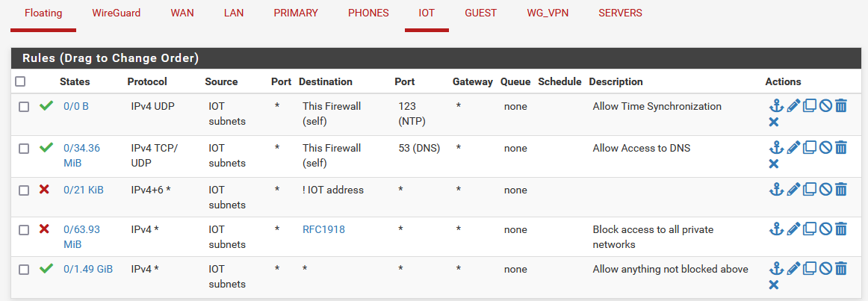Image resolution: width=868 pixels, height=301 pixels.
Task: Toggle the green enabled checkmark on DNS rule
Action: [x=46, y=147]
